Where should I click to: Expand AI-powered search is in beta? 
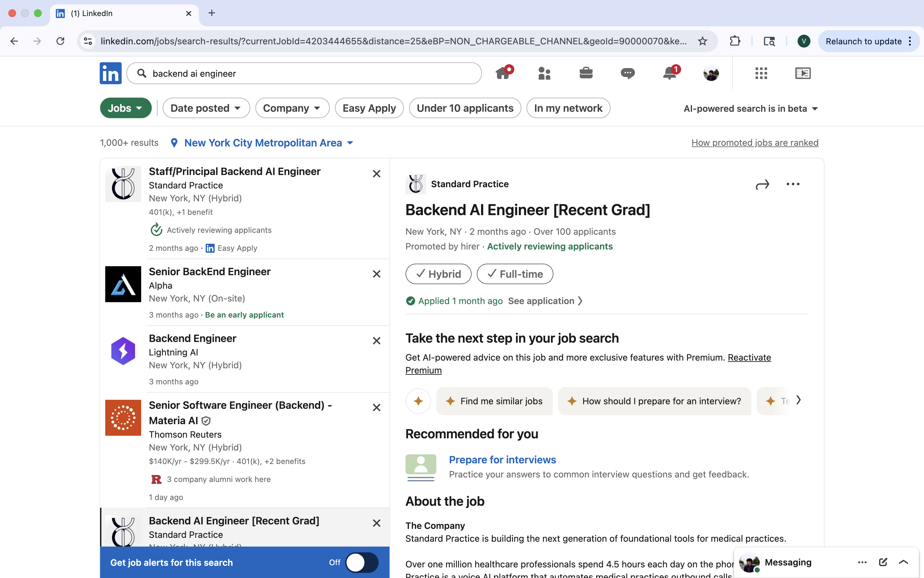tap(751, 109)
